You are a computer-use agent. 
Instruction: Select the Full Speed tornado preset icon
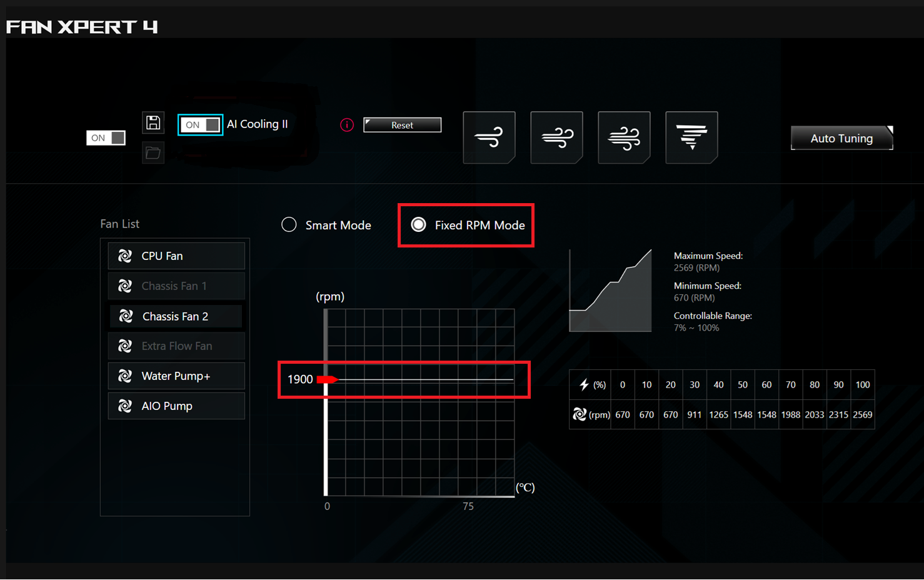[x=691, y=137]
